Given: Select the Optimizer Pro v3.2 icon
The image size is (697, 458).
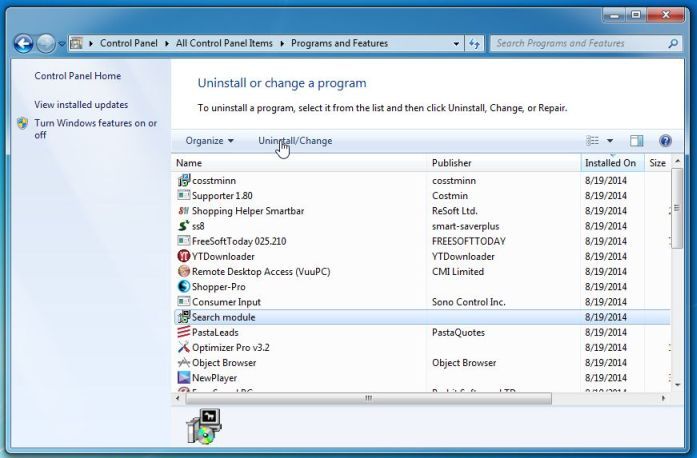Looking at the screenshot, I should (184, 347).
